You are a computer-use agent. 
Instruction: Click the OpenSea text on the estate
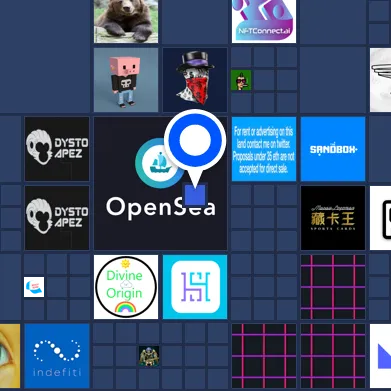click(161, 208)
